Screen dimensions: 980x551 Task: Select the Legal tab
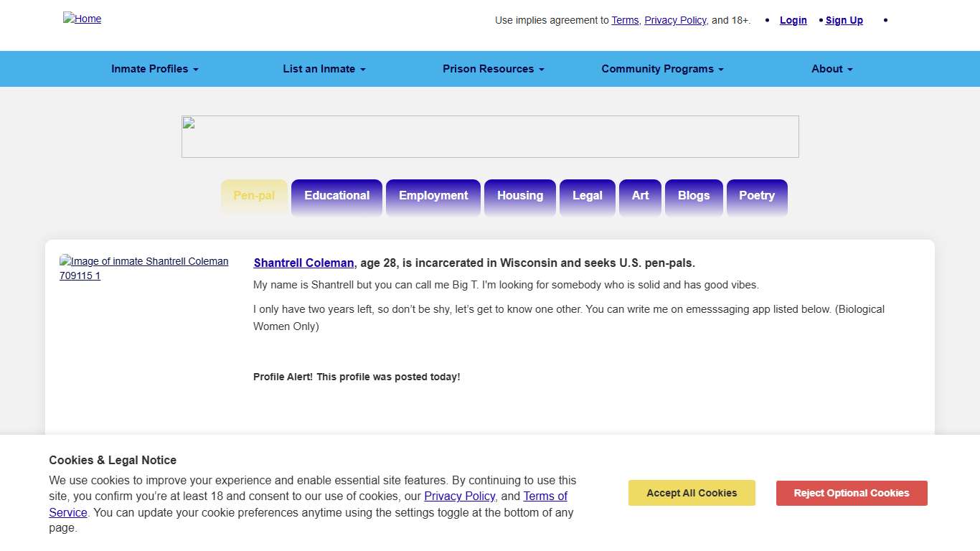click(587, 196)
